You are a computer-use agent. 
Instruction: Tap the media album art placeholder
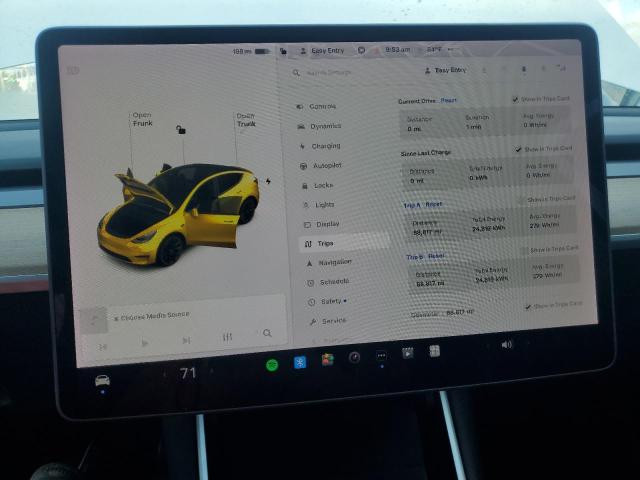[x=93, y=320]
